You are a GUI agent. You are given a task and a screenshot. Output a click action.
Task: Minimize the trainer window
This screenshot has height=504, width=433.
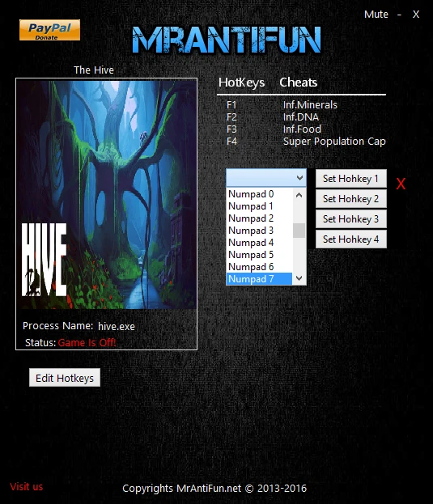click(399, 15)
